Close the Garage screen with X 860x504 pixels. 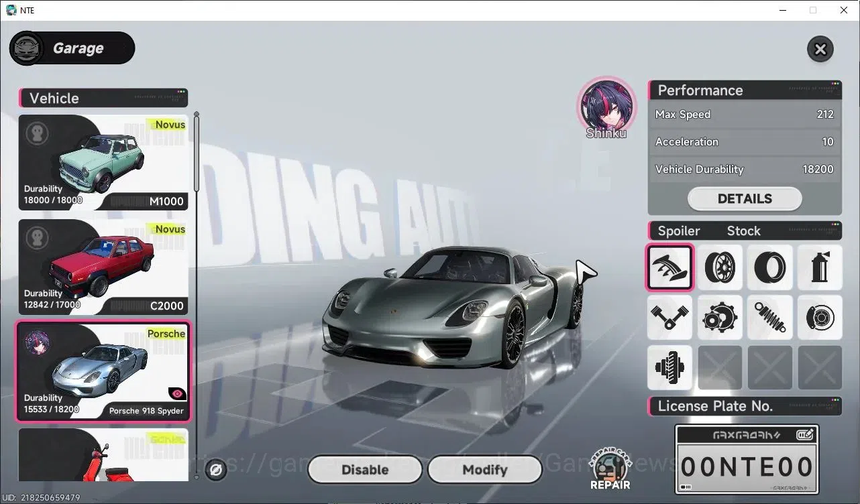820,49
